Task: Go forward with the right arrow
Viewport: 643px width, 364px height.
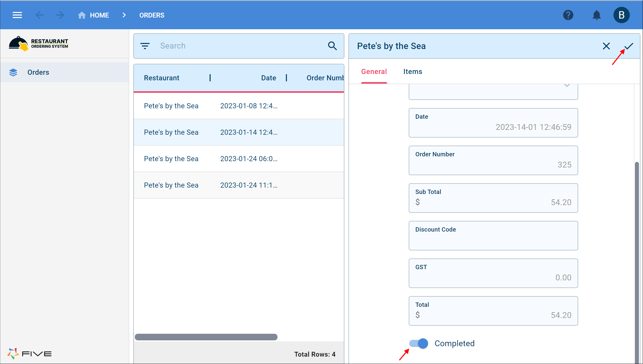Action: (60, 15)
